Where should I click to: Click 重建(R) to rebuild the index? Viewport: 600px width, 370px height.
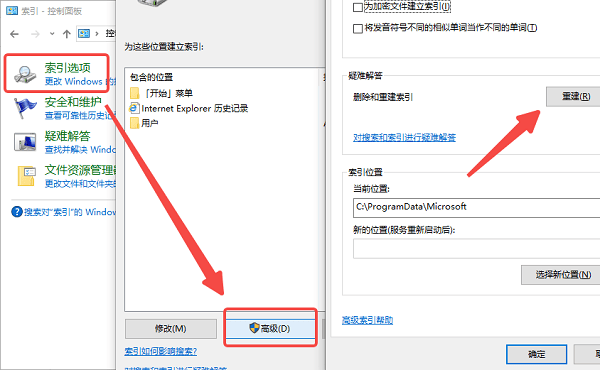(573, 96)
